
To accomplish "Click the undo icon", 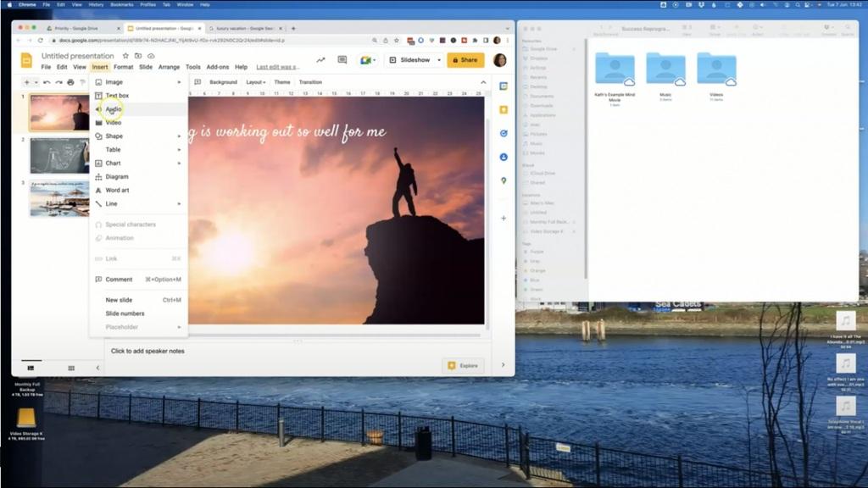I will (x=47, y=82).
